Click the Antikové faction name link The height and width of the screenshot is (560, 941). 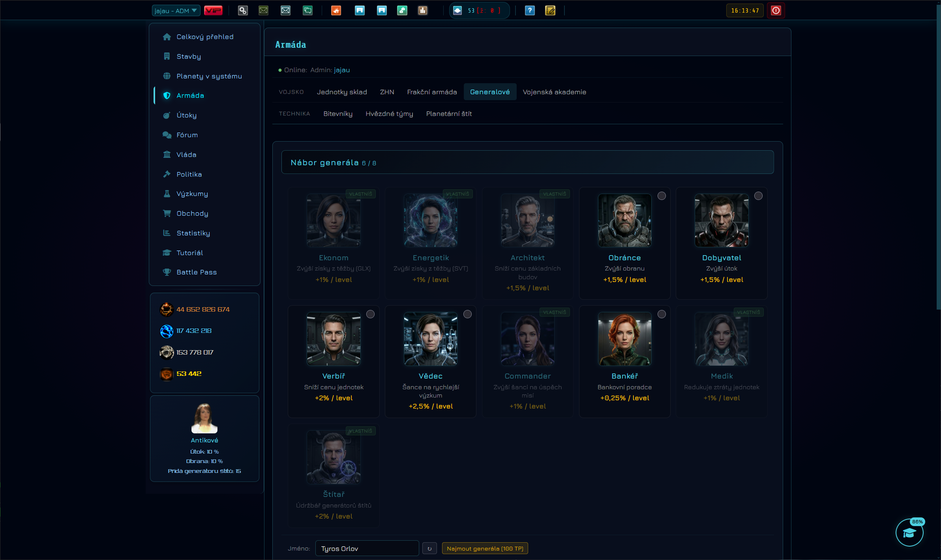click(204, 440)
